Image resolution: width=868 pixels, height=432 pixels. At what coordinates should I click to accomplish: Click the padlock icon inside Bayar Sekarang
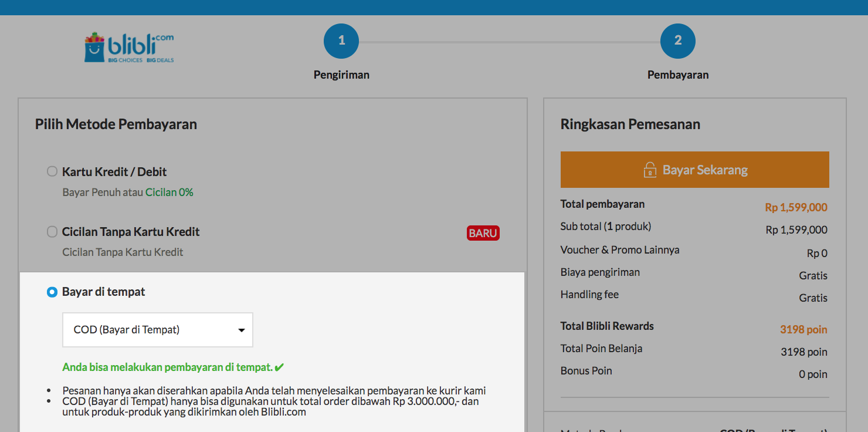coord(649,169)
